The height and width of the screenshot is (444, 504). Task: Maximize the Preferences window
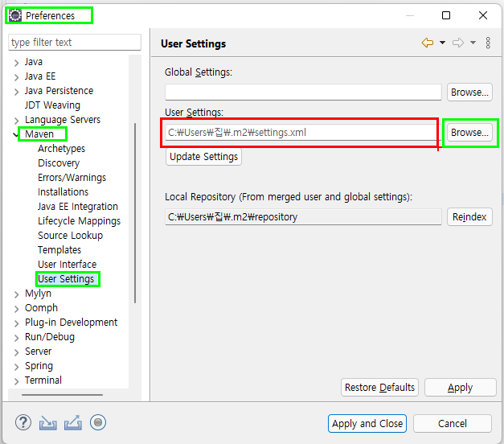tap(446, 15)
